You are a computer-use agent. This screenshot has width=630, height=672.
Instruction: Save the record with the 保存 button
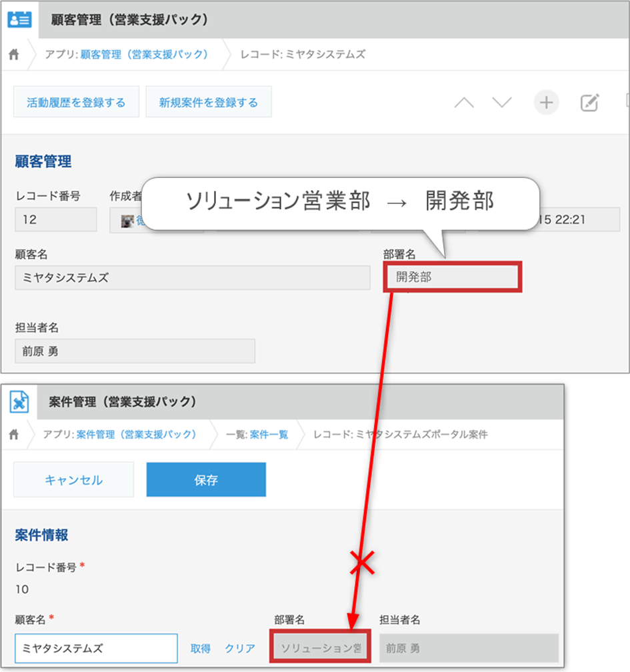(x=206, y=480)
